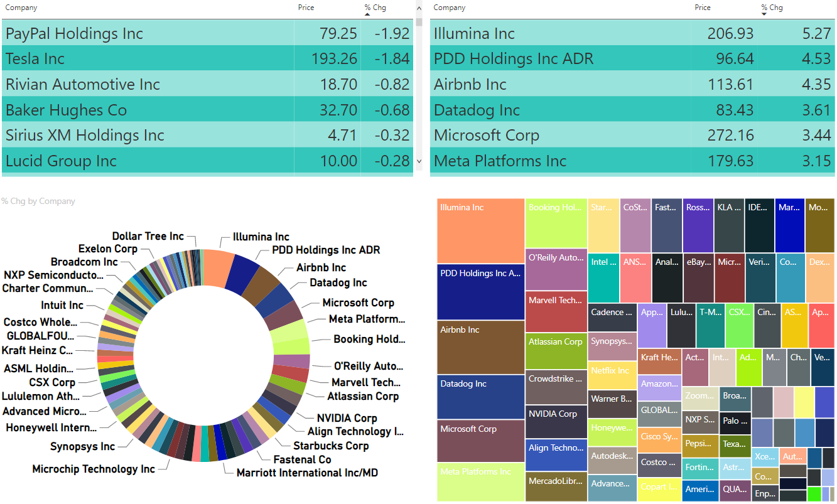
Task: Click the orange Illumina donut slice
Action: tap(219, 268)
